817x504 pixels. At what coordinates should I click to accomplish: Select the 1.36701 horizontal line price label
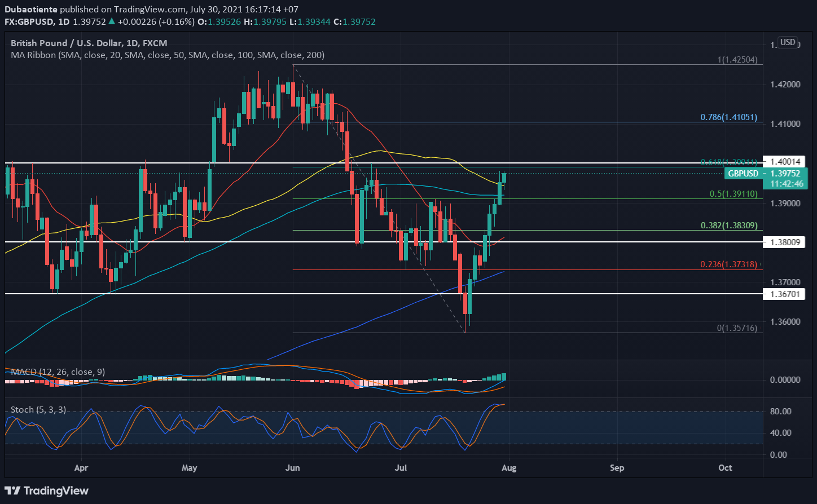pyautogui.click(x=785, y=294)
